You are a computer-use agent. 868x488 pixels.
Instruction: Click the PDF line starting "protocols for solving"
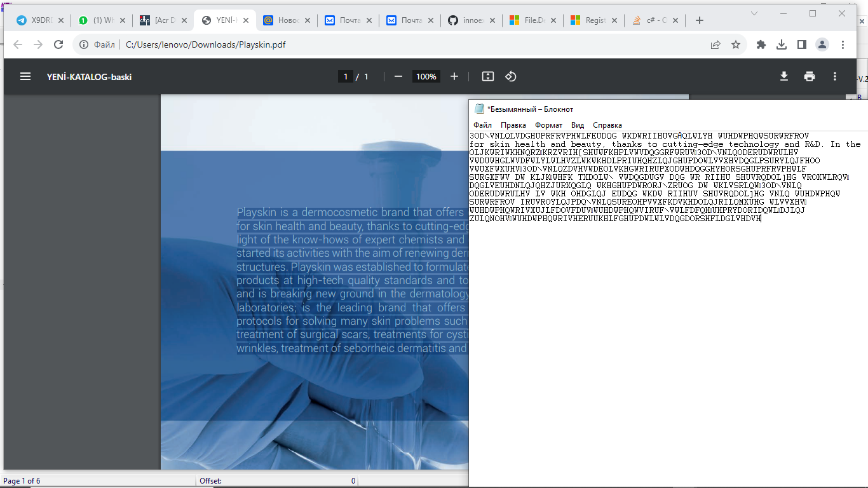(353, 321)
